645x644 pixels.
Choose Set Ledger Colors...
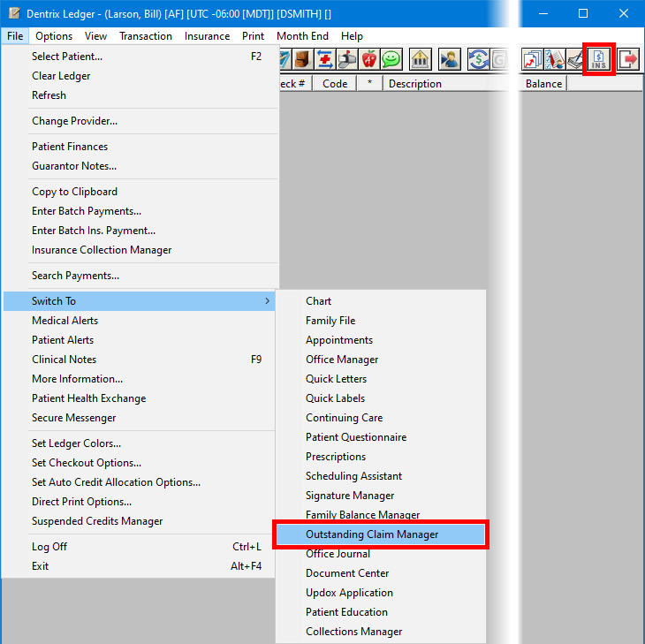(139, 443)
